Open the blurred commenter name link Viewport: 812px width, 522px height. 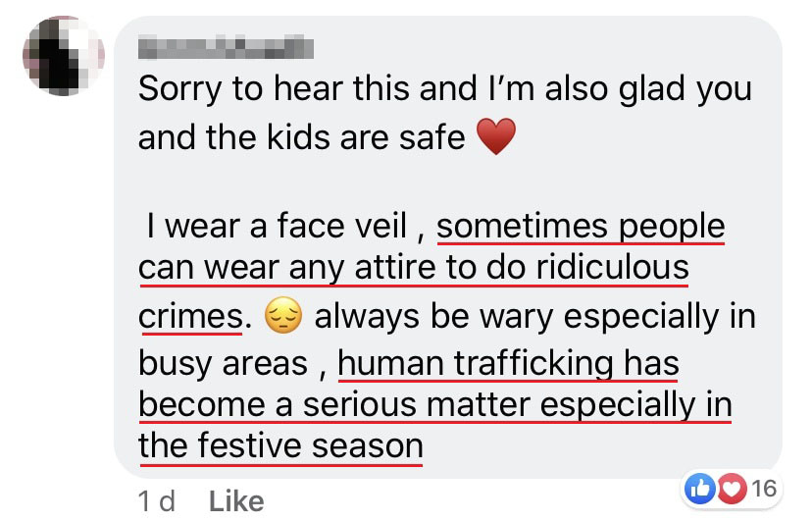(226, 44)
